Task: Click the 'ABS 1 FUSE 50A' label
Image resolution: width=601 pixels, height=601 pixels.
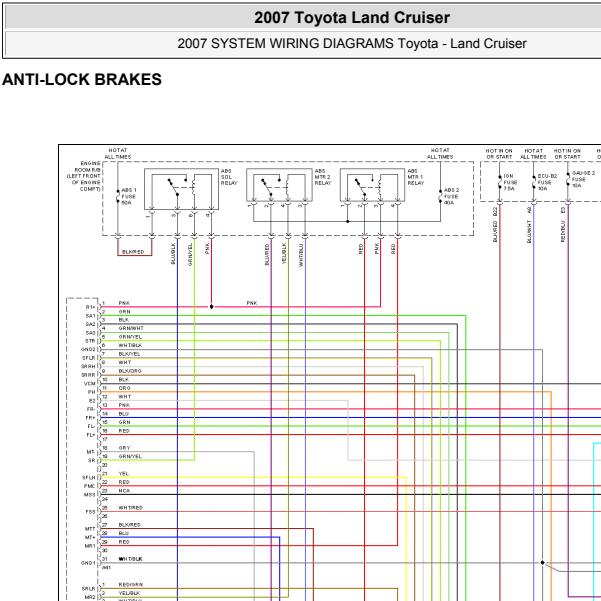Action: click(x=129, y=196)
